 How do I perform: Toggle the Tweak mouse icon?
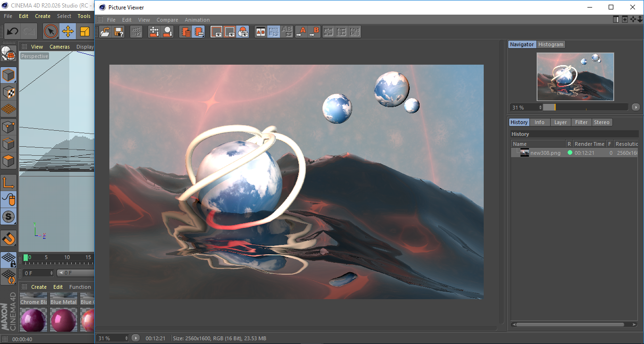click(8, 200)
